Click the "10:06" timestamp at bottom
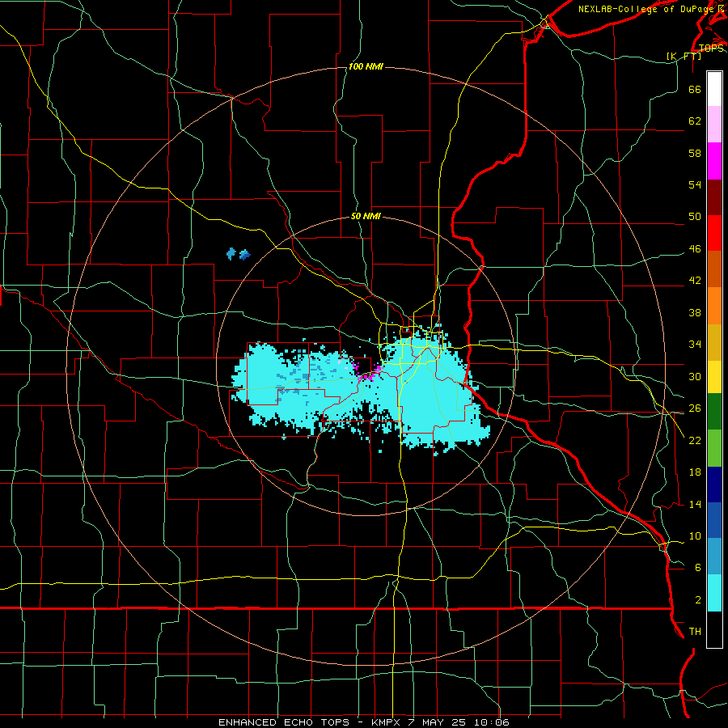The height and width of the screenshot is (728, 728). [x=491, y=722]
